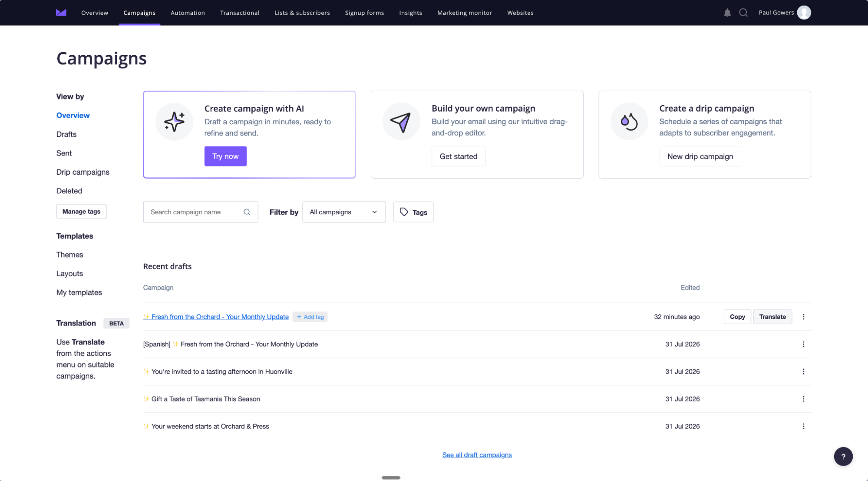868x481 pixels.
Task: Open actions menu for Gift a Taste draft
Action: [x=803, y=399]
